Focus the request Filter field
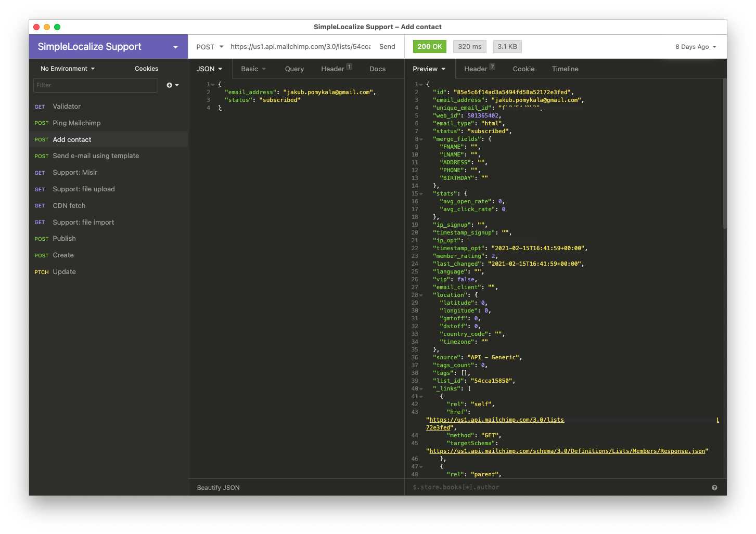 [x=96, y=85]
